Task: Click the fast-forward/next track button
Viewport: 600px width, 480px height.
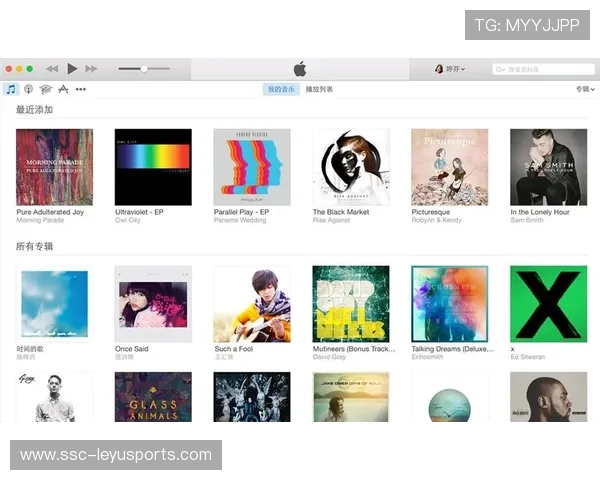Action: point(91,69)
